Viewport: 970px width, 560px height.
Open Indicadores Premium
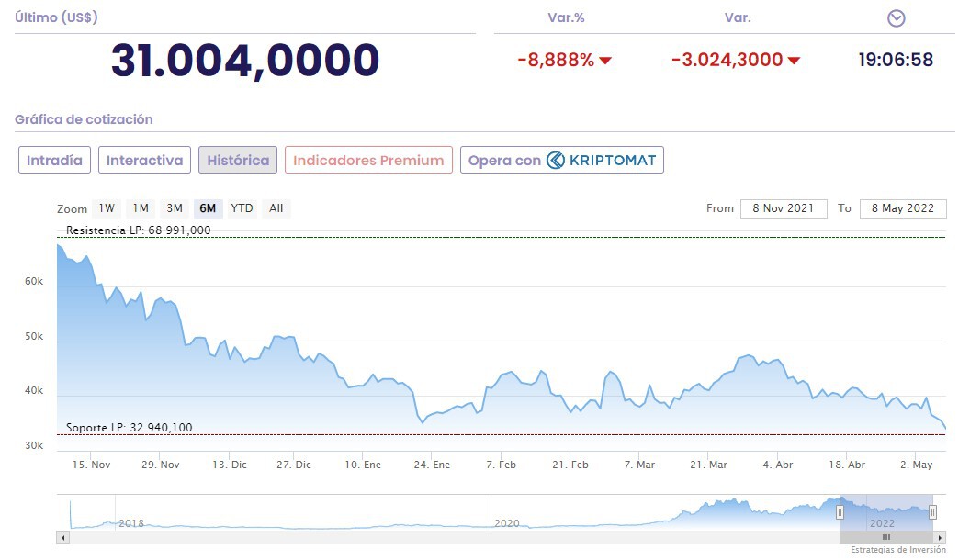[368, 160]
